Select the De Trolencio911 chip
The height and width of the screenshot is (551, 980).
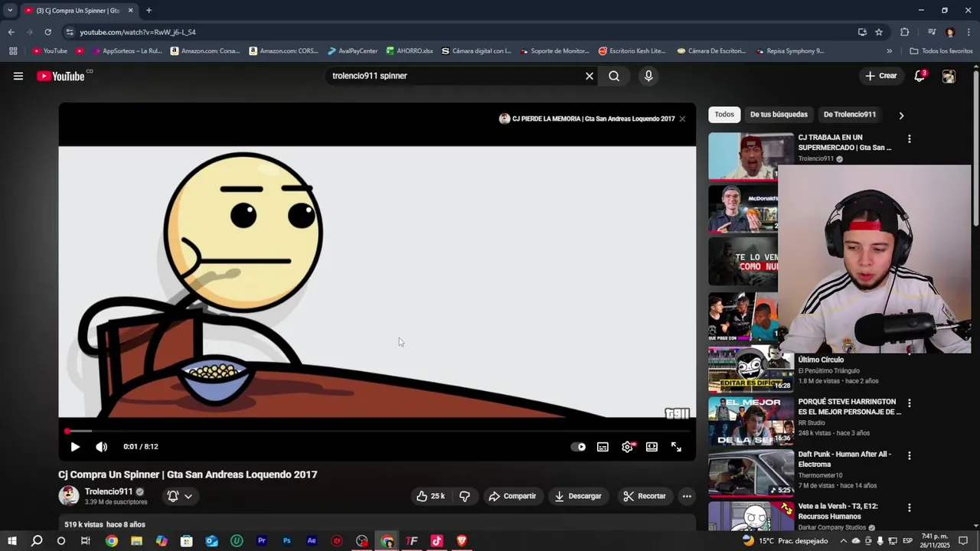click(x=850, y=115)
